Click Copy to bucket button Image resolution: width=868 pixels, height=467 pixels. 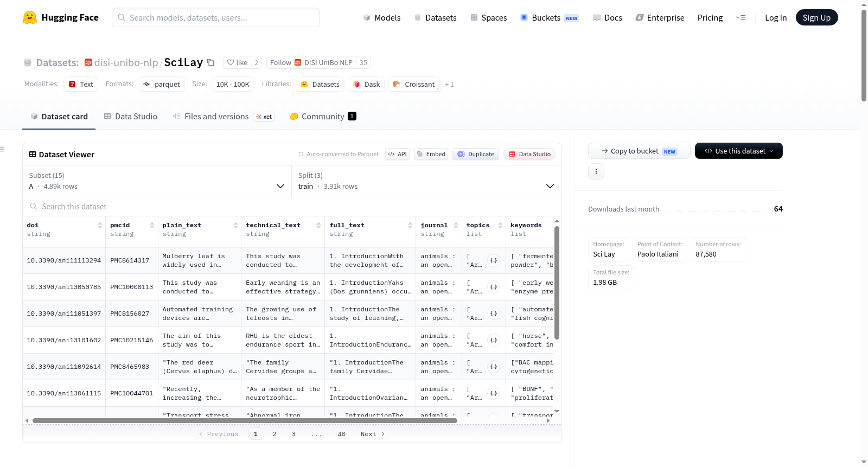pyautogui.click(x=639, y=151)
